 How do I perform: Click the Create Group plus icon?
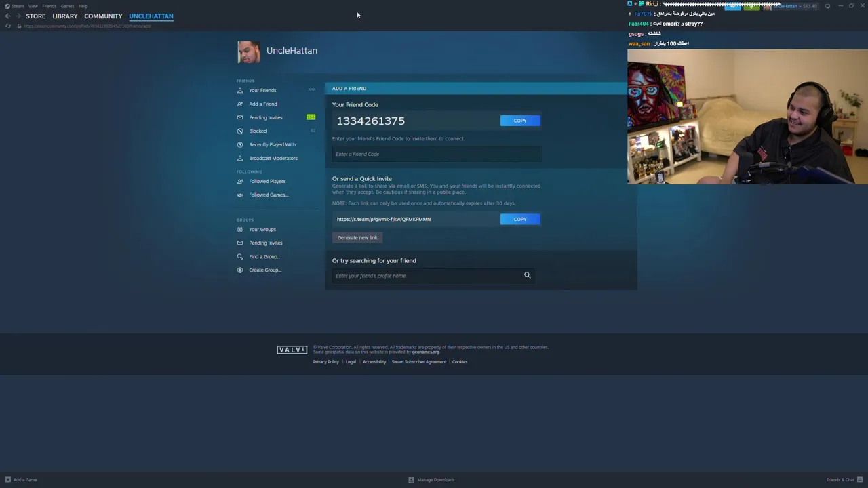pyautogui.click(x=240, y=270)
